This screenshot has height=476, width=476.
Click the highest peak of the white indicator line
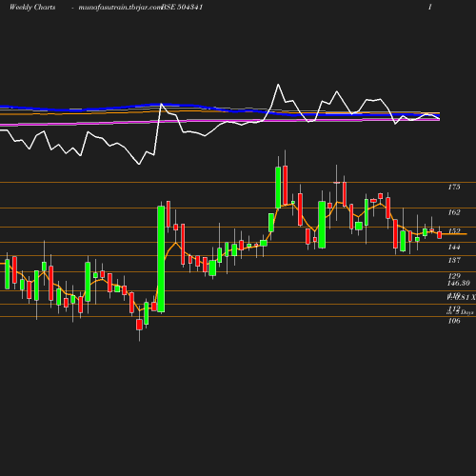(278, 85)
